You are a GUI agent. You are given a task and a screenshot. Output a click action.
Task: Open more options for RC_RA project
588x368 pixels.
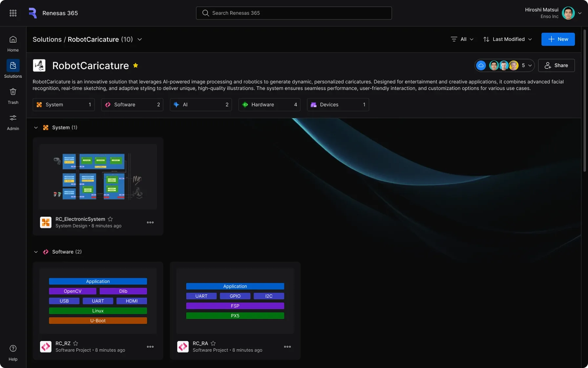point(287,347)
